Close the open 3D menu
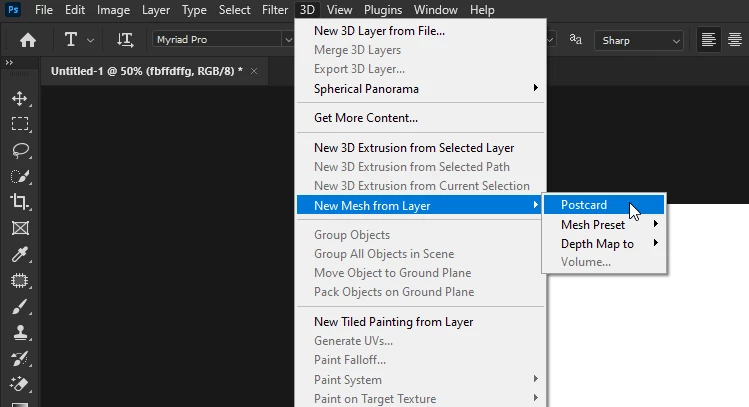This screenshot has height=407, width=749. [x=307, y=10]
